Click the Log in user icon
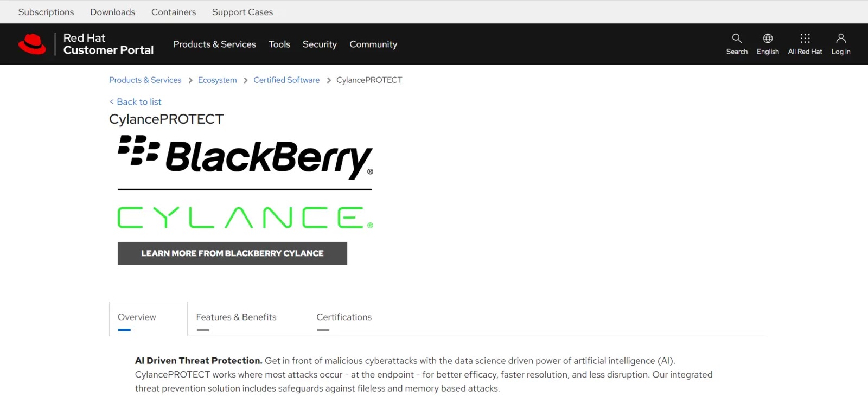Screen dimensions: 868x396 840,39
